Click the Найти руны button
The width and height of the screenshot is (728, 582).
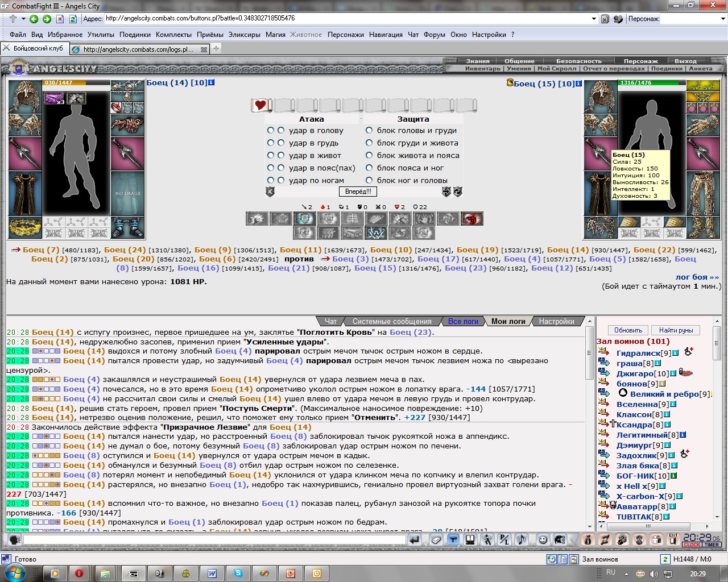tap(676, 330)
